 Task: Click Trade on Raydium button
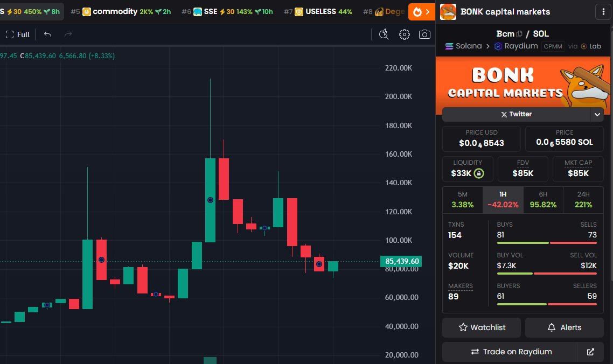click(510, 352)
